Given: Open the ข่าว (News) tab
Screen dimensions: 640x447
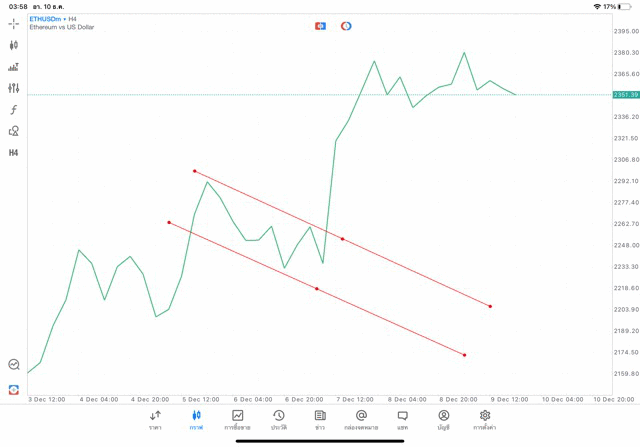Looking at the screenshot, I should [319, 420].
